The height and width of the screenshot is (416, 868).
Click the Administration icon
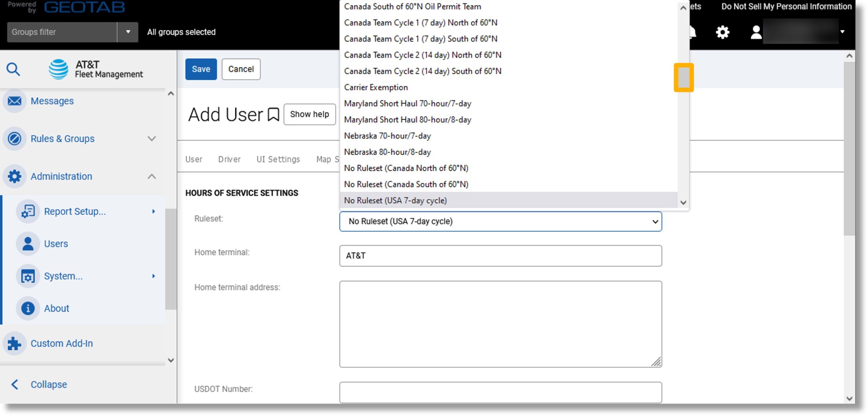pyautogui.click(x=14, y=176)
